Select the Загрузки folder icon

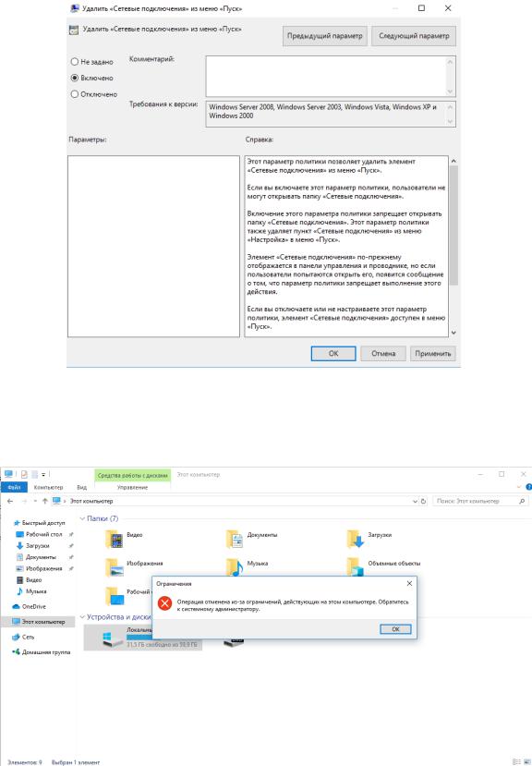click(356, 539)
